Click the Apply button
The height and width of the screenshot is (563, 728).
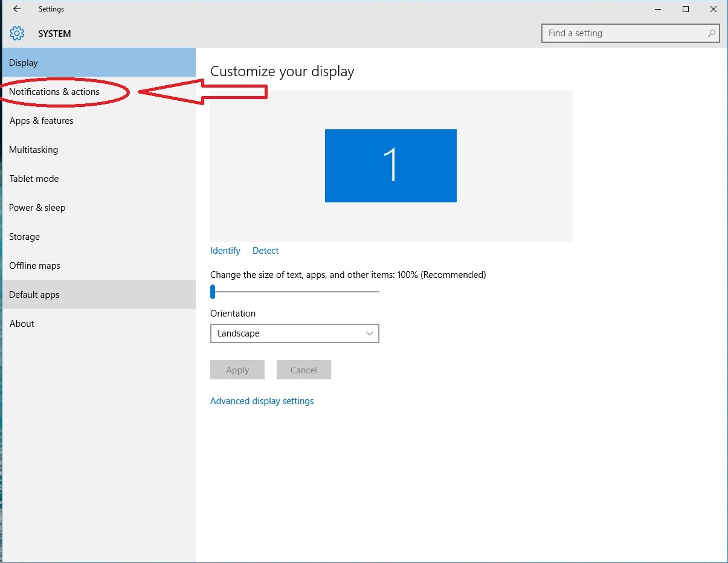coord(237,370)
